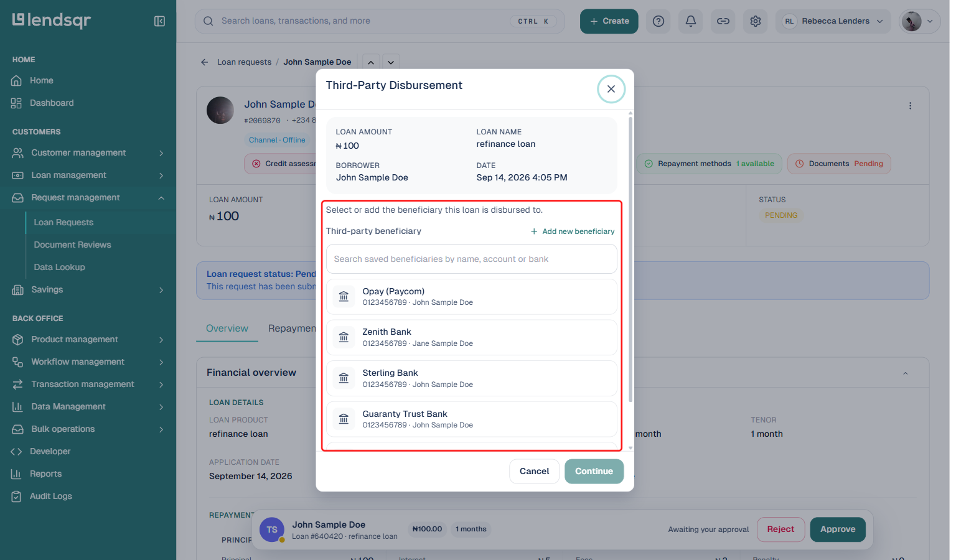
Task: Click the dialog's vertical scrollbar
Action: [630, 259]
